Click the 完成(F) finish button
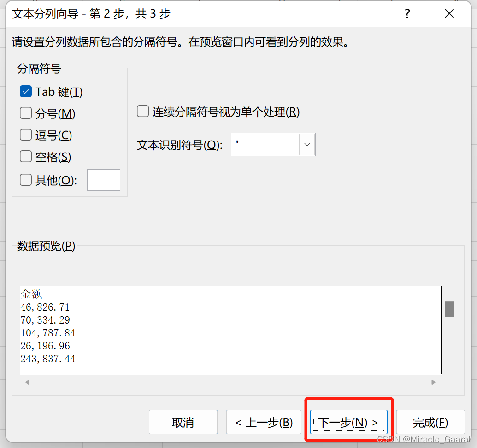 click(x=430, y=422)
